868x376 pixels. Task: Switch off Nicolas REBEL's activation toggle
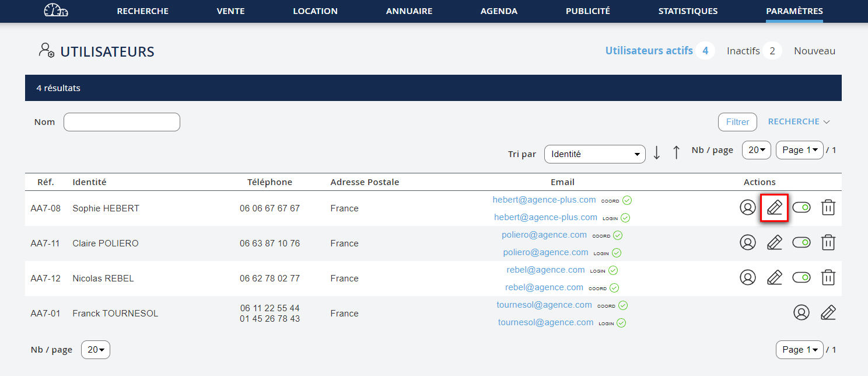pyautogui.click(x=801, y=278)
